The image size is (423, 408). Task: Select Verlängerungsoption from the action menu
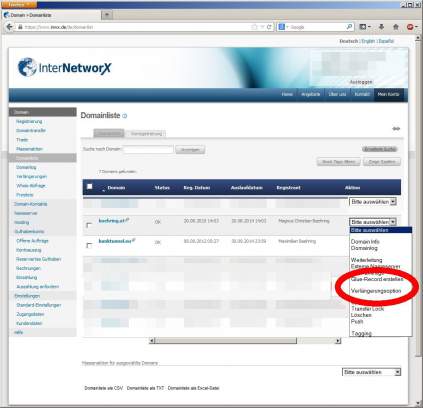pyautogui.click(x=376, y=291)
